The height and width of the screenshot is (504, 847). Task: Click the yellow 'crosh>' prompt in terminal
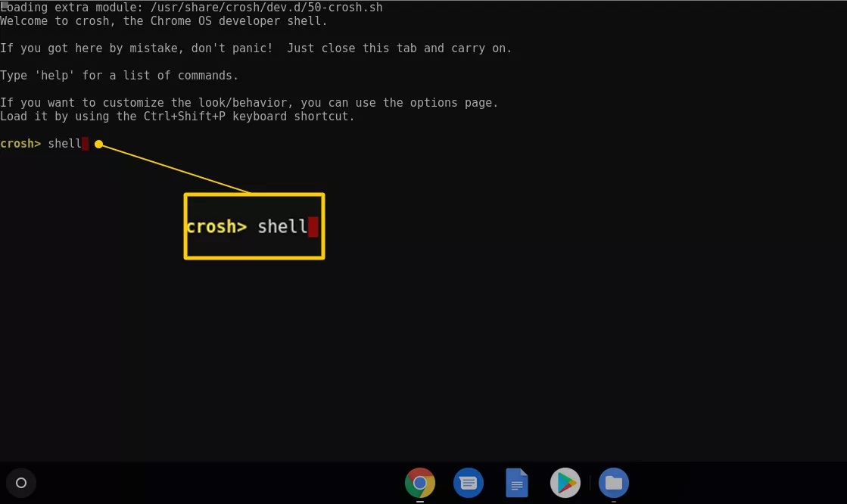tap(20, 144)
